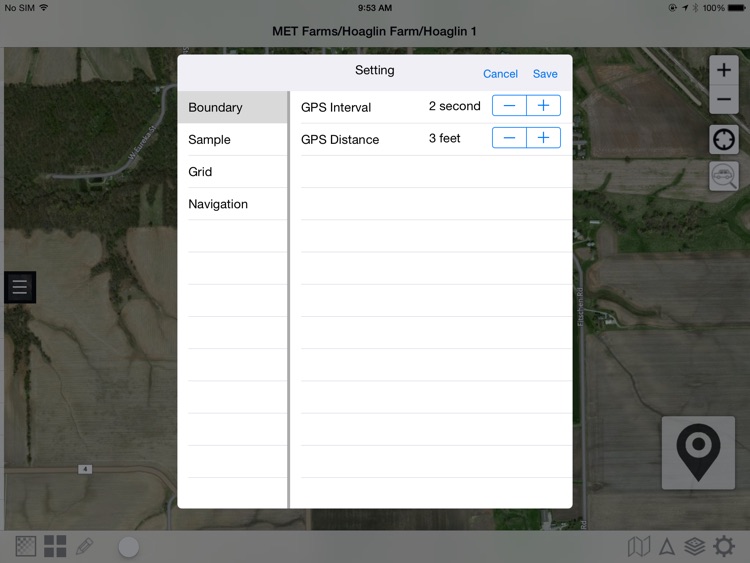Click the '2 second' interval value
This screenshot has width=750, height=563.
click(454, 106)
